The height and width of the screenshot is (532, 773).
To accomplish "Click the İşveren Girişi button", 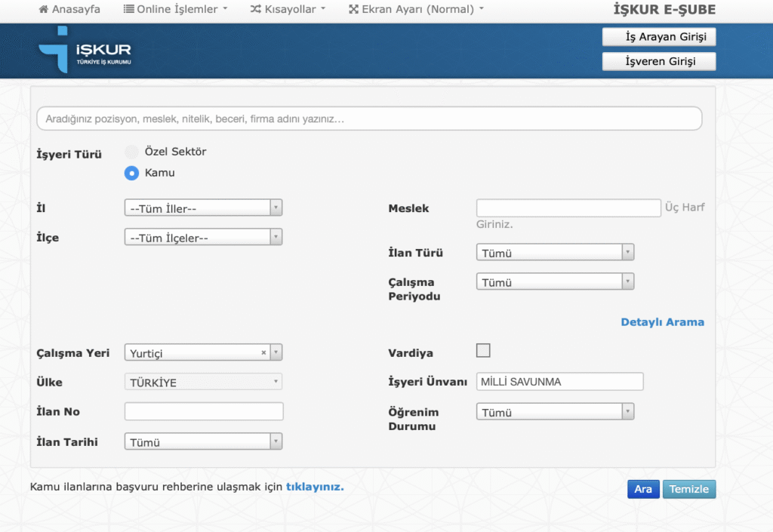I will point(659,62).
